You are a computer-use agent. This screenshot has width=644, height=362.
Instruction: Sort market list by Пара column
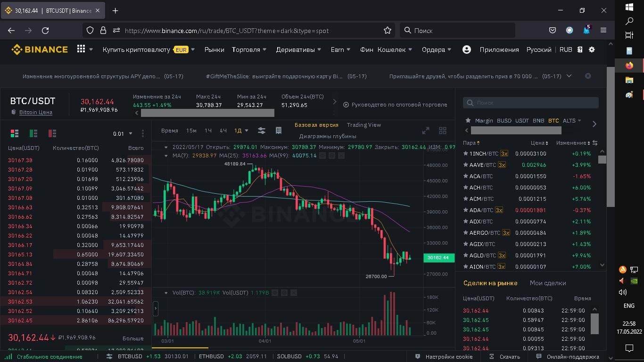tap(471, 143)
